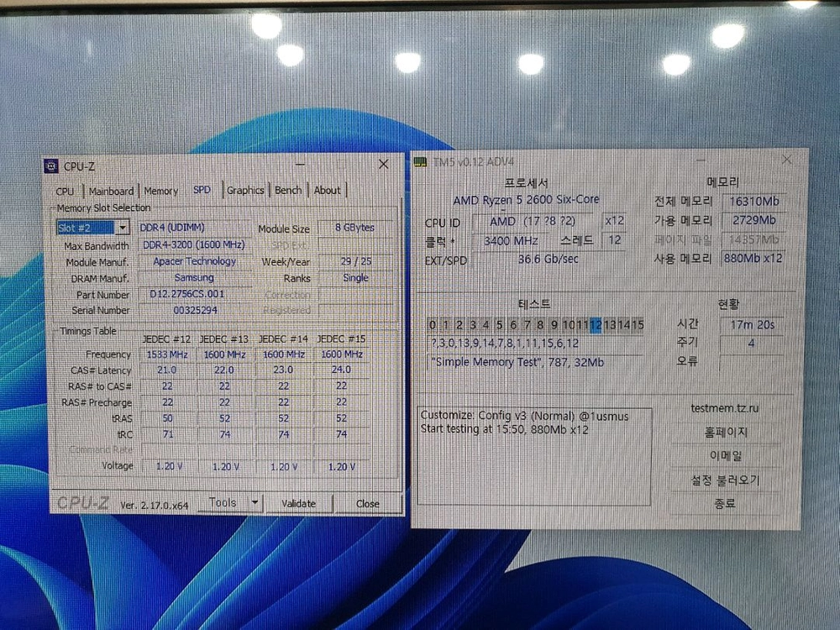The height and width of the screenshot is (630, 840).
Task: Click the cycle count 4 field
Action: (752, 344)
